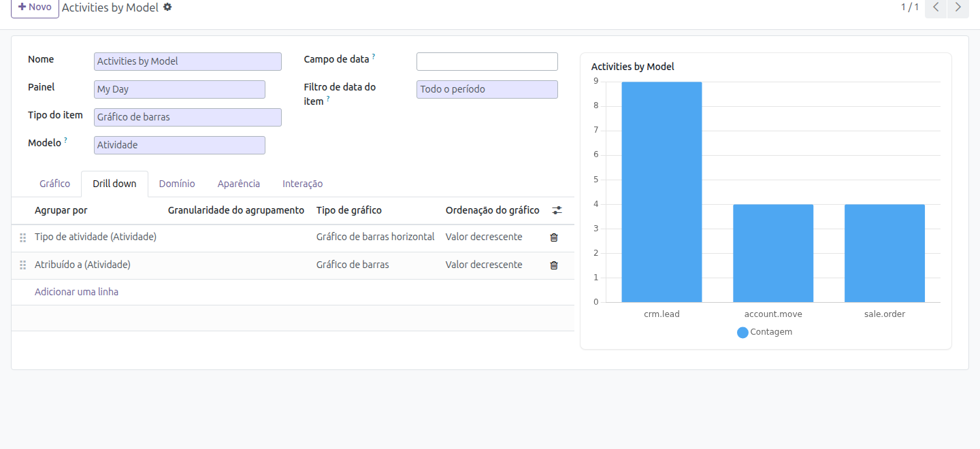The height and width of the screenshot is (449, 980).
Task: Click the Ordenação do gráfico column header
Action: click(x=493, y=210)
